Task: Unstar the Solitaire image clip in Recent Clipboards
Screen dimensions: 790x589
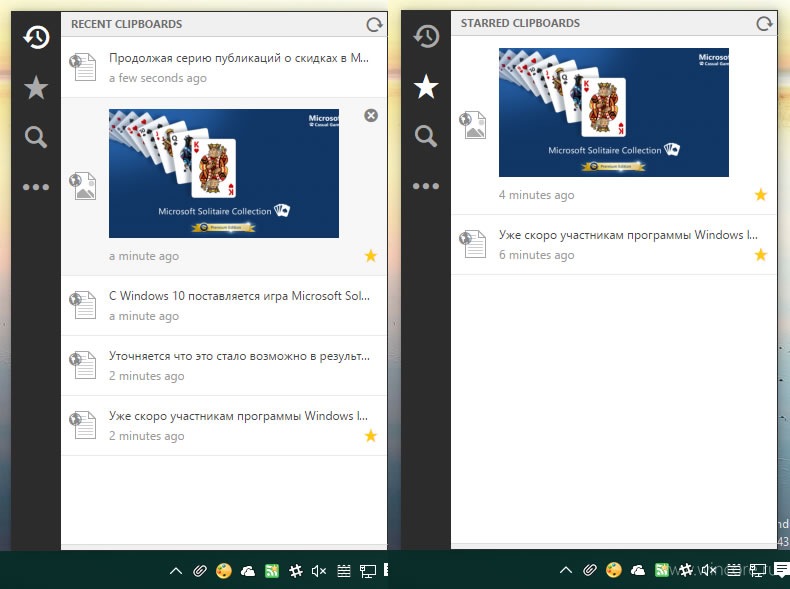Action: (371, 256)
